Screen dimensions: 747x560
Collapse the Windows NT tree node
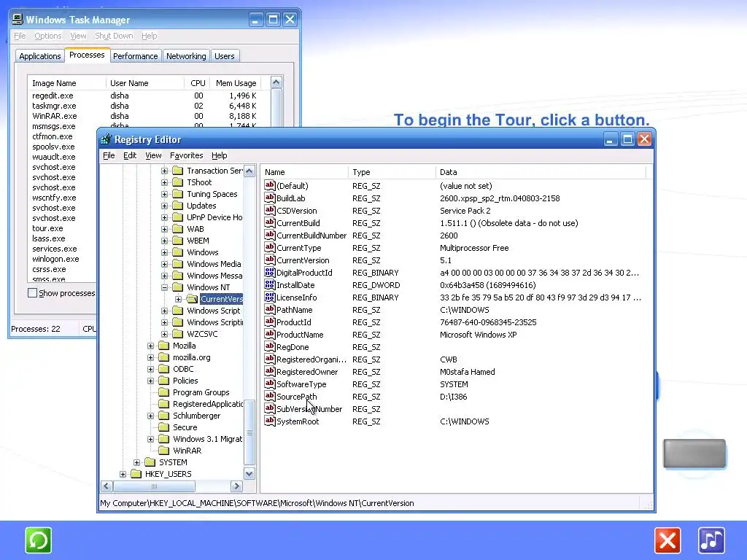pos(164,287)
